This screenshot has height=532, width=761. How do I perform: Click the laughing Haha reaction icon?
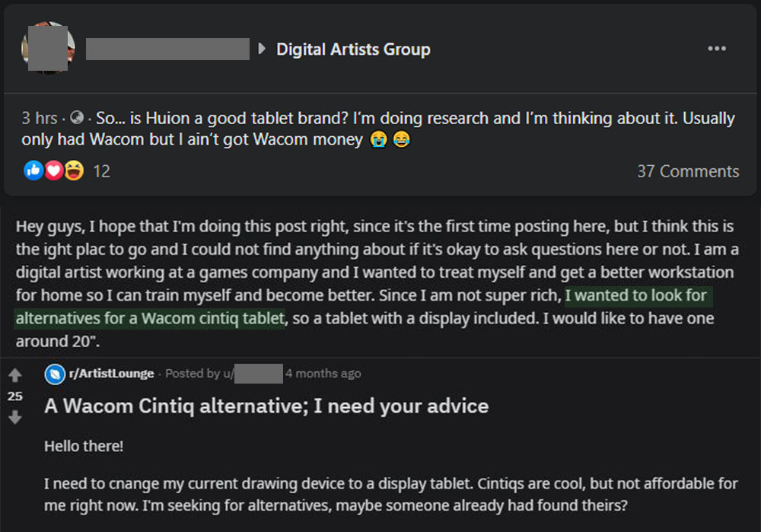tap(74, 170)
